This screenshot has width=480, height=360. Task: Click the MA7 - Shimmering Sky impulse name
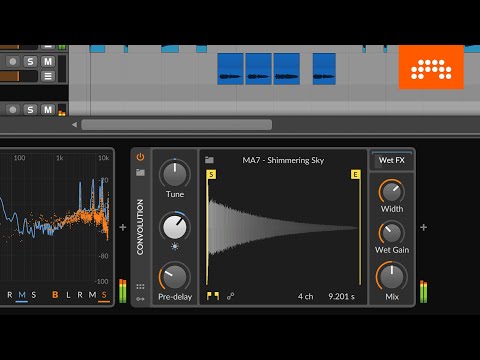tap(283, 160)
